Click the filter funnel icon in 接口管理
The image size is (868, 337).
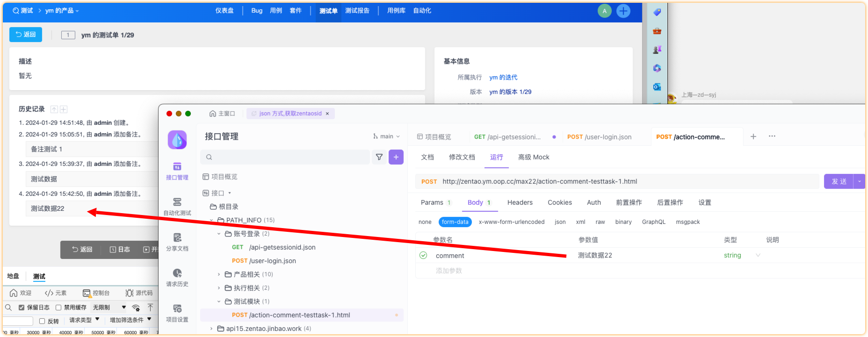click(379, 157)
